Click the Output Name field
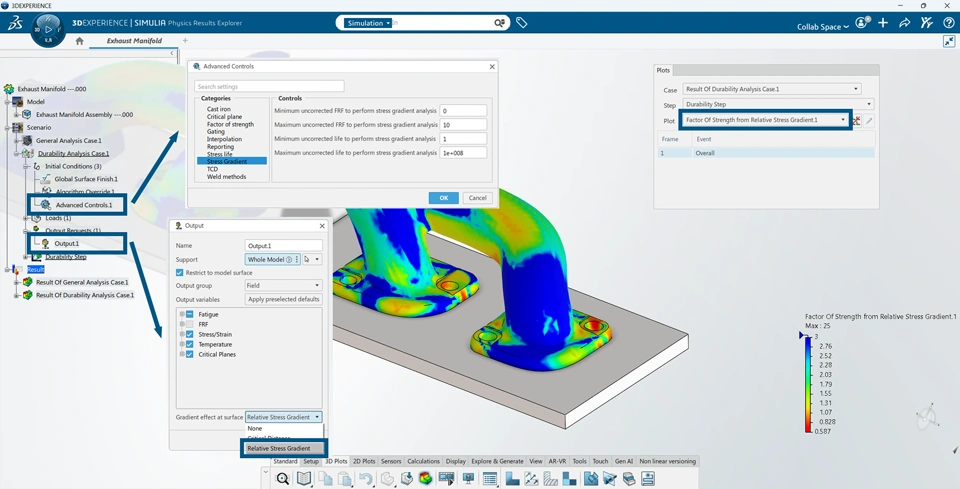960x489 pixels. coord(283,245)
